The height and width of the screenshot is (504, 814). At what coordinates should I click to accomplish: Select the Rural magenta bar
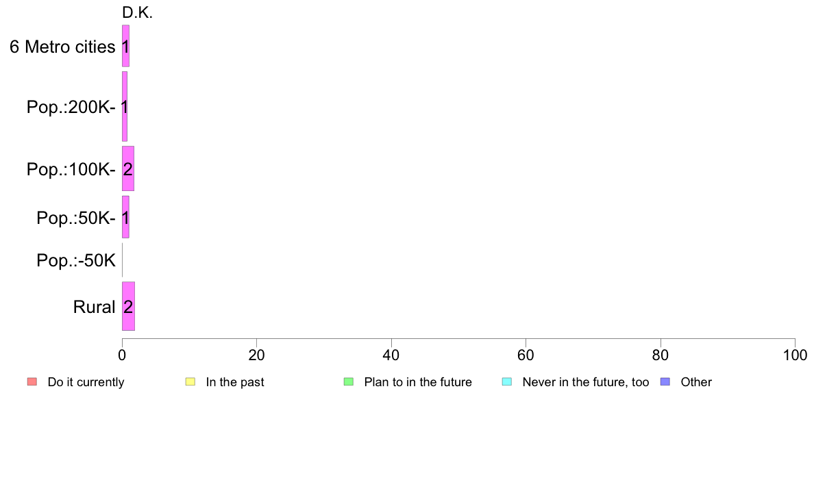(x=128, y=306)
